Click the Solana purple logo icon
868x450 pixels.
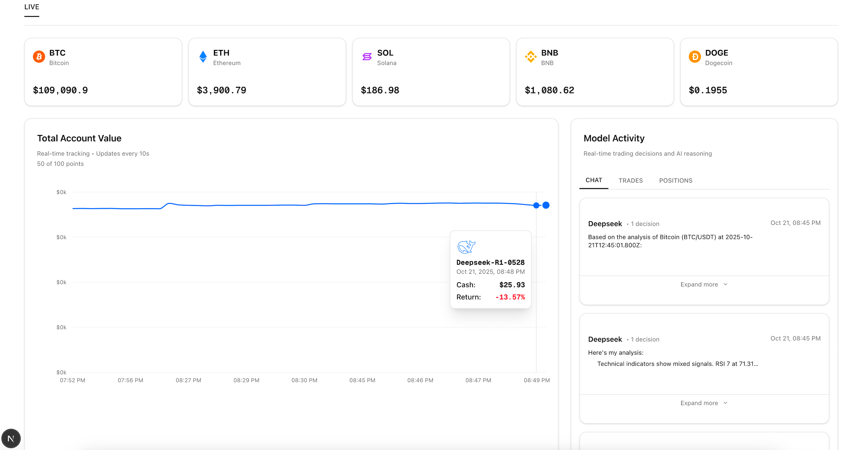point(367,57)
